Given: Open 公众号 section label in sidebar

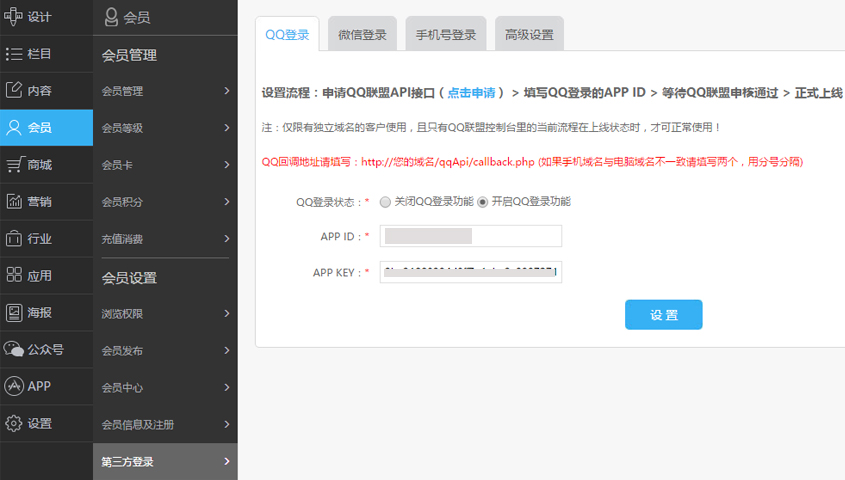Looking at the screenshot, I should point(45,350).
